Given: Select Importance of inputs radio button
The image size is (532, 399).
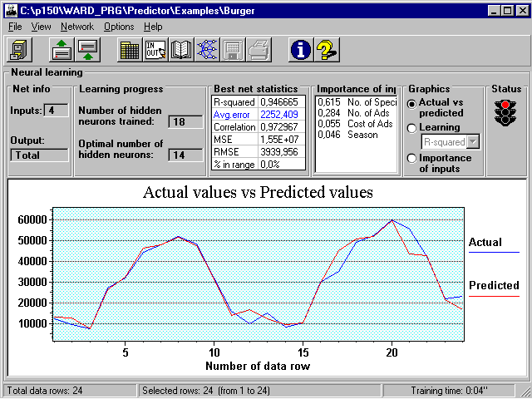Looking at the screenshot, I should [411, 159].
